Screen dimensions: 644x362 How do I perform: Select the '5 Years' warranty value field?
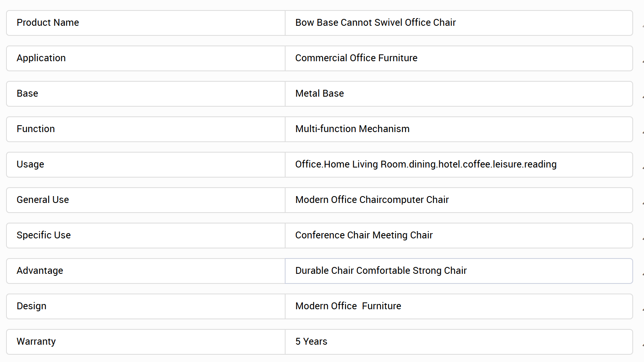point(459,342)
